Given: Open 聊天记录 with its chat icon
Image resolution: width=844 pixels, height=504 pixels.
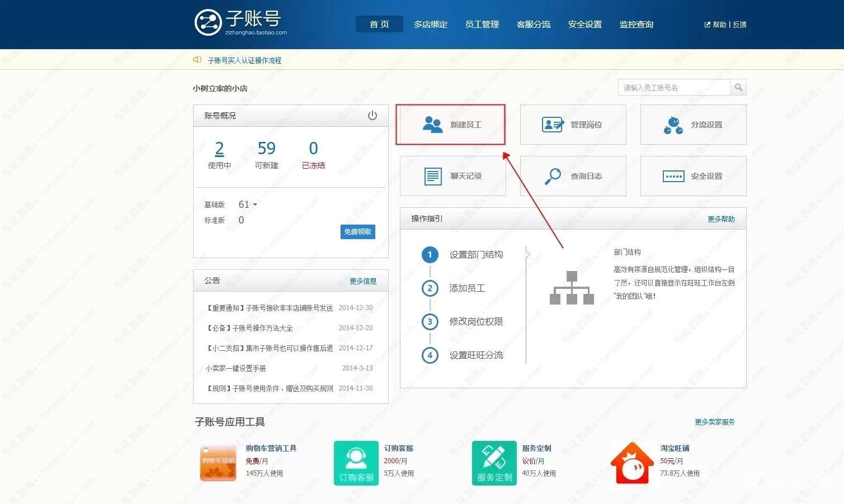Looking at the screenshot, I should 432,175.
